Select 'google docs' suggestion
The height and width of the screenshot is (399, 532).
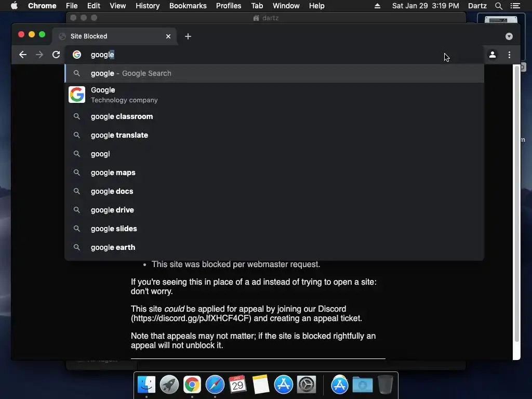point(274,191)
